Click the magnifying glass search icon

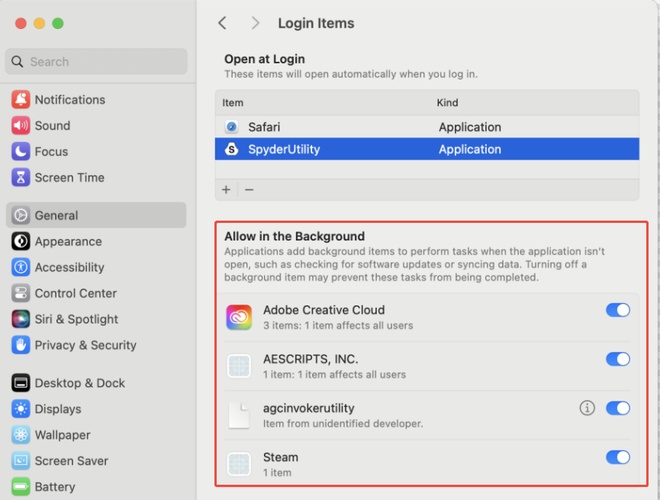pos(17,61)
